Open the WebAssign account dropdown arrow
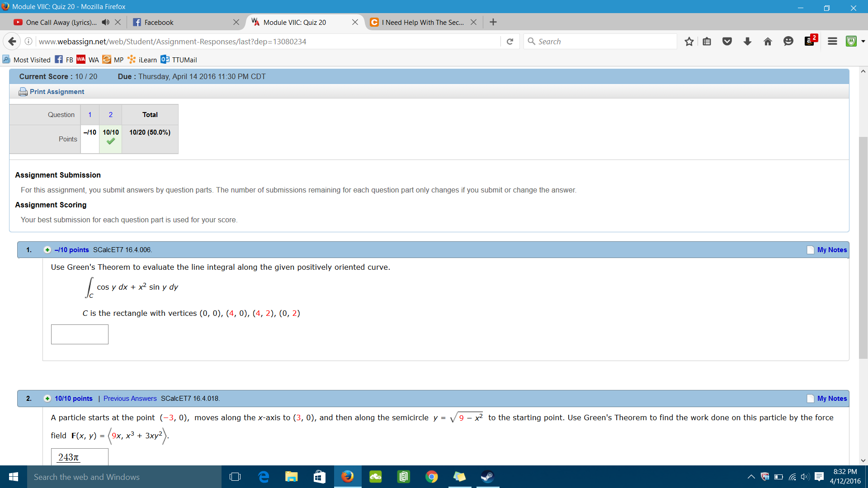 click(863, 41)
